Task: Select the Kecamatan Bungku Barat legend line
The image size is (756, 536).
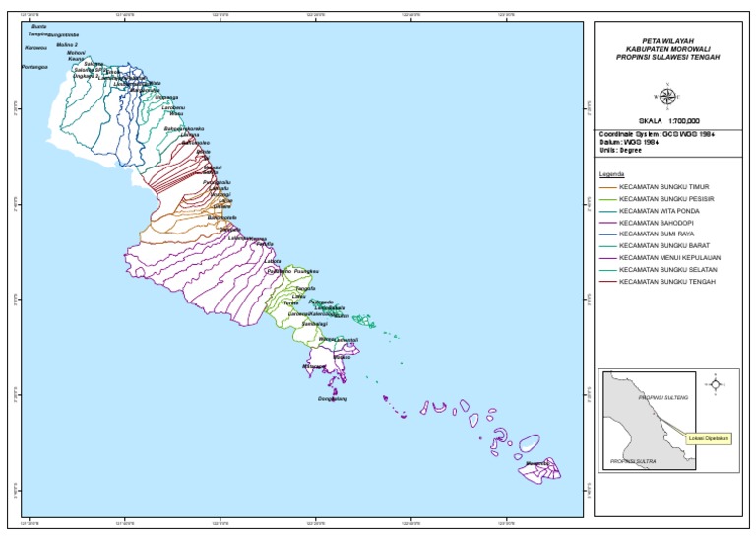Action: [607, 246]
